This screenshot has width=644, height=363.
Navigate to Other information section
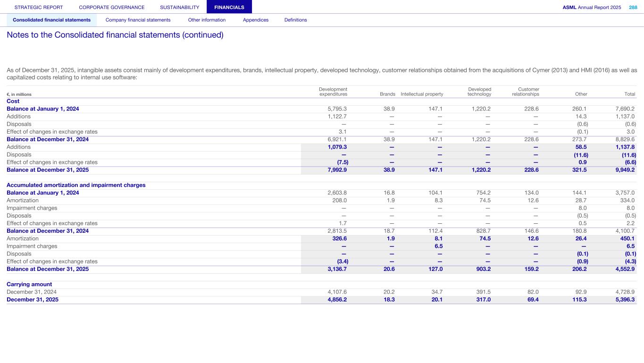pos(207,20)
